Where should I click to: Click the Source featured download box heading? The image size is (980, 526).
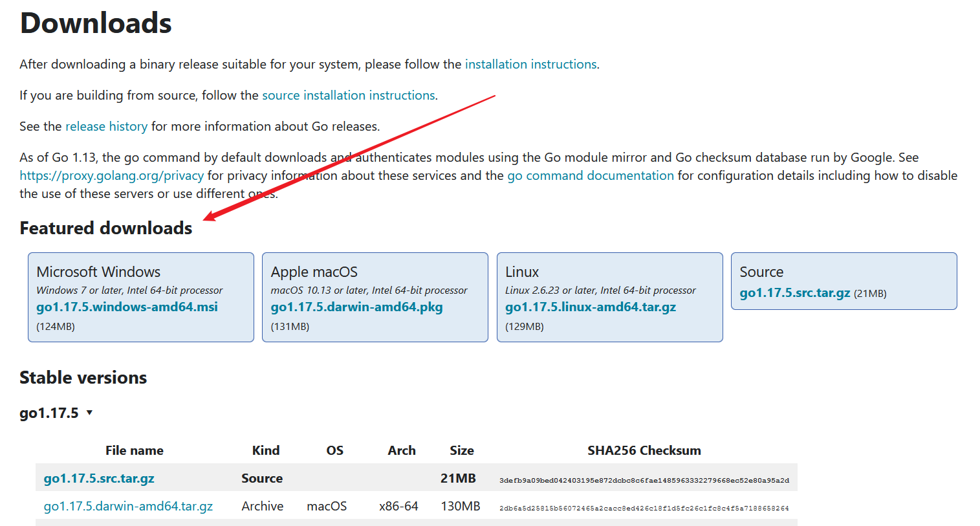click(761, 272)
